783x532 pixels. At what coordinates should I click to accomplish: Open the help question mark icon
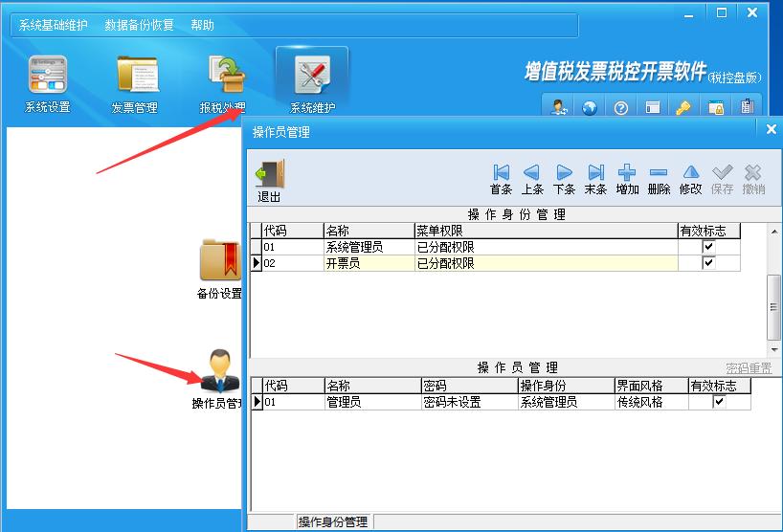click(x=620, y=107)
